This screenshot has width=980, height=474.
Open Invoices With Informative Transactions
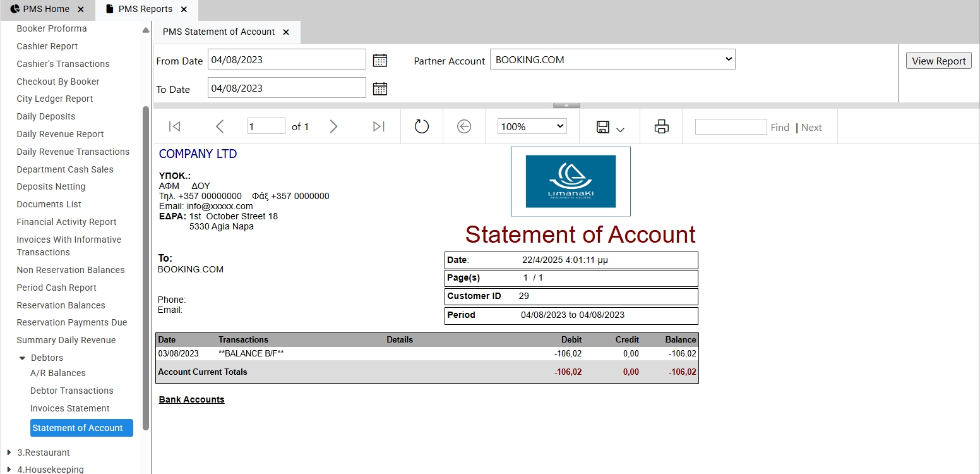(69, 246)
